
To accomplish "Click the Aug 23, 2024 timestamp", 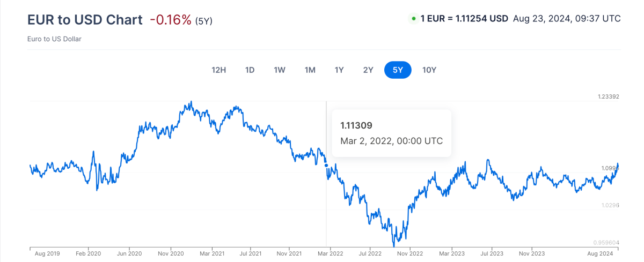I will coord(567,19).
